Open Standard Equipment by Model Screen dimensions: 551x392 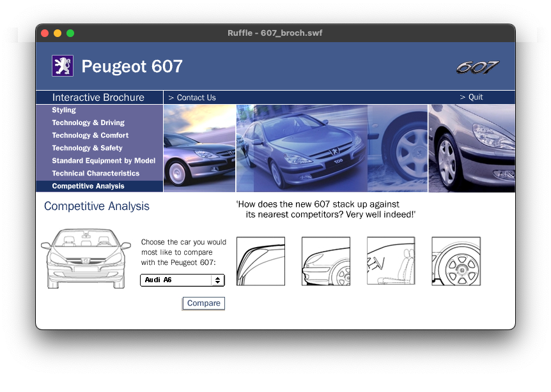(104, 160)
